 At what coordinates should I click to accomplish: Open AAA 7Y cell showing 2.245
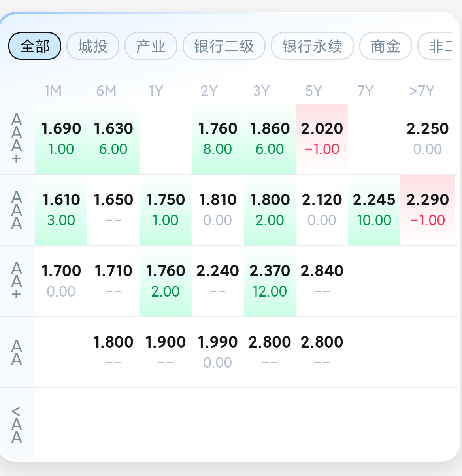[x=374, y=210]
